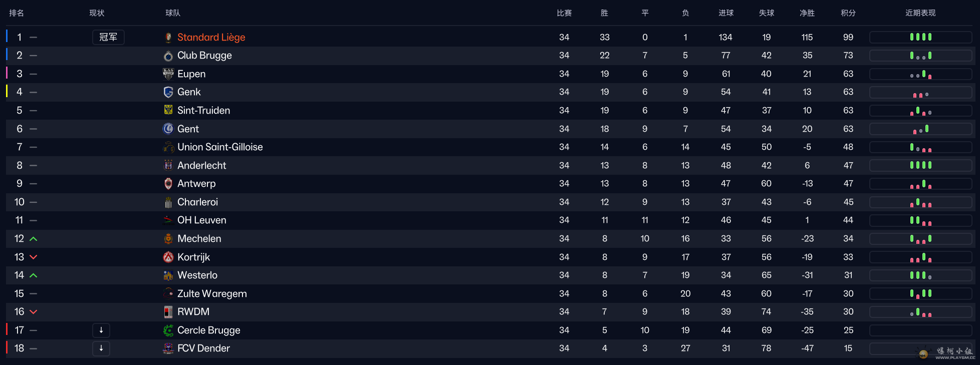Sort table by 净胜 column header
The image size is (980, 365).
click(807, 13)
